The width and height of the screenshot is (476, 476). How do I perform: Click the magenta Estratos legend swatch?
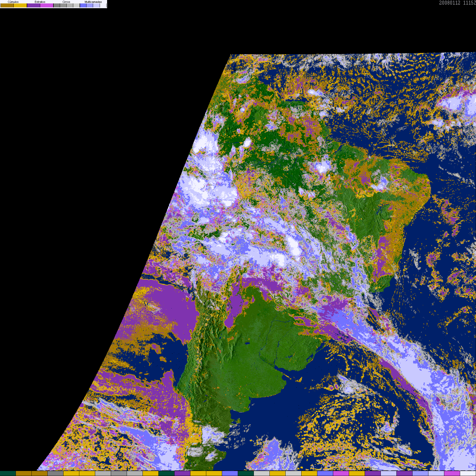pyautogui.click(x=47, y=6)
